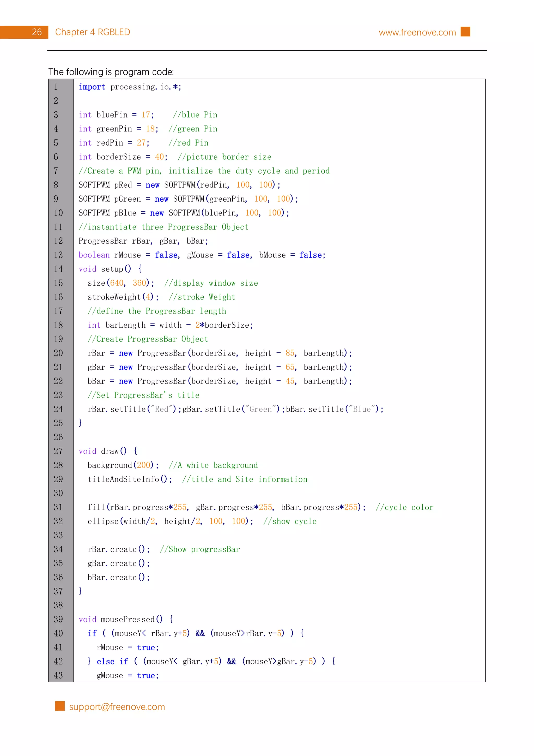The height and width of the screenshot is (756, 534).
Task: Select line 'void setup() {'
Action: (110, 269)
